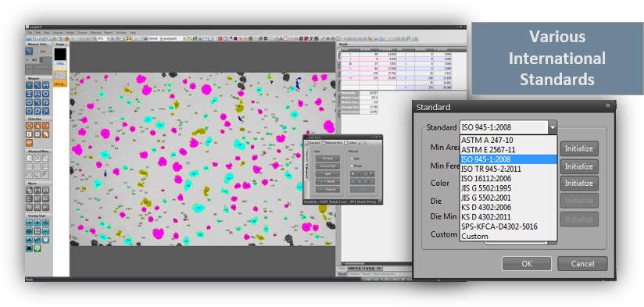Select the Merge radio button under Manual
The image size is (644, 307).
click(x=352, y=166)
